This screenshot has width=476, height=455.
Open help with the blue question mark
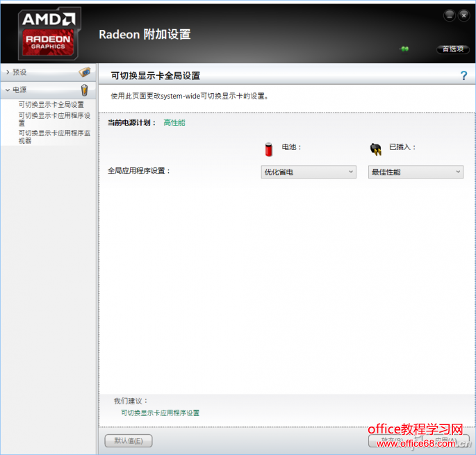click(x=463, y=75)
